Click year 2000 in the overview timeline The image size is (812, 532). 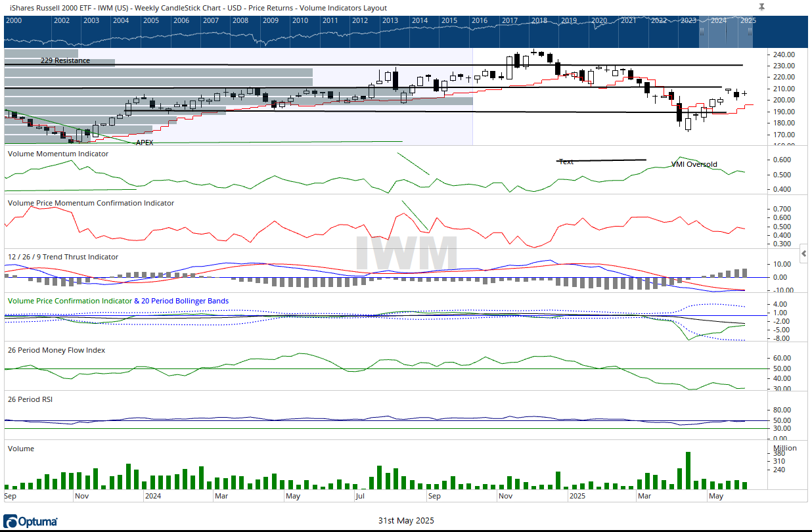point(13,20)
